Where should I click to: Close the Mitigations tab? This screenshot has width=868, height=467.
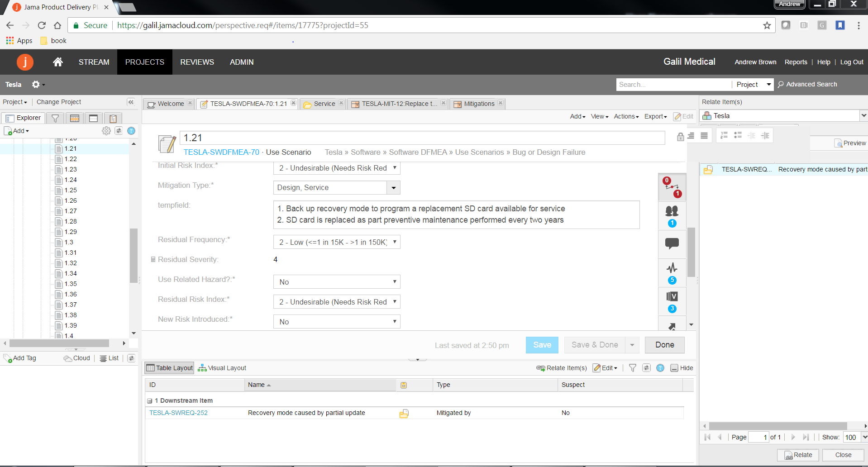(501, 103)
